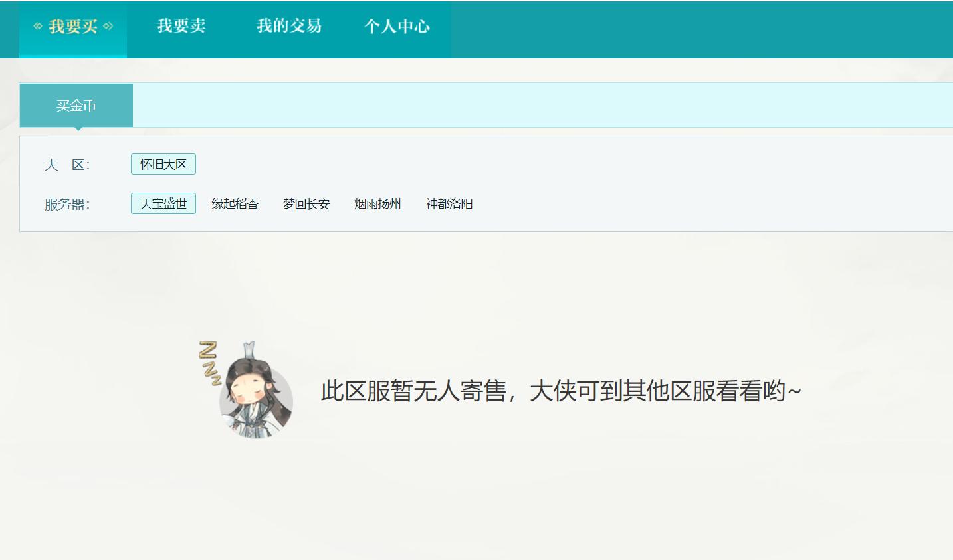This screenshot has height=560, width=953.
Task: Switch to the 缘起稻香 server
Action: 235,204
